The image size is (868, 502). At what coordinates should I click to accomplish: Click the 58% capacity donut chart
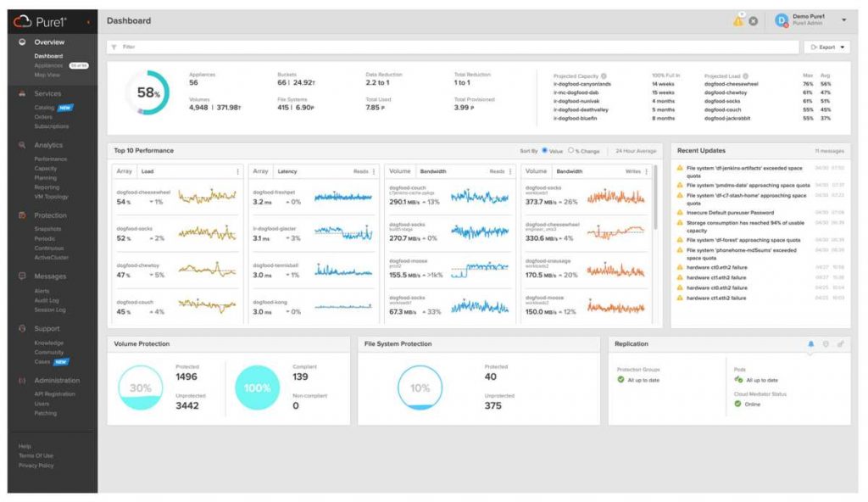pyautogui.click(x=149, y=91)
